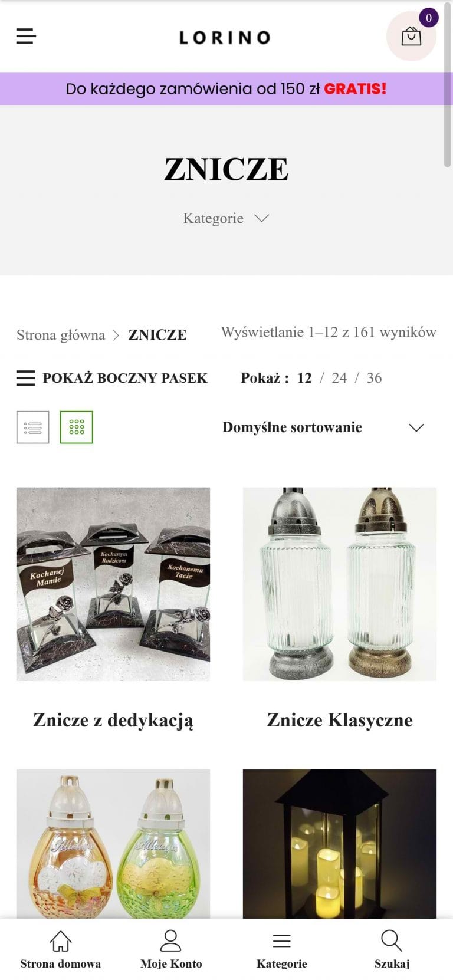Open the Domyślne sortowanie sorting dropdown
453x980 pixels.
point(323,427)
